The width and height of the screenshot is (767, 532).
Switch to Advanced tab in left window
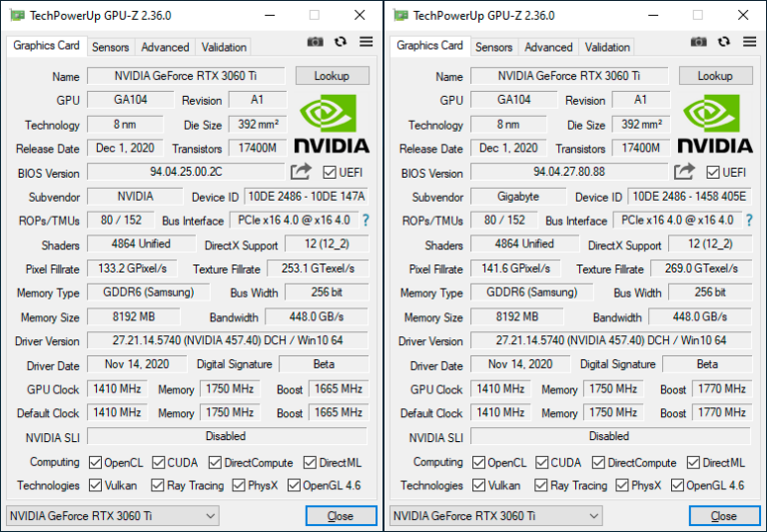[x=165, y=47]
